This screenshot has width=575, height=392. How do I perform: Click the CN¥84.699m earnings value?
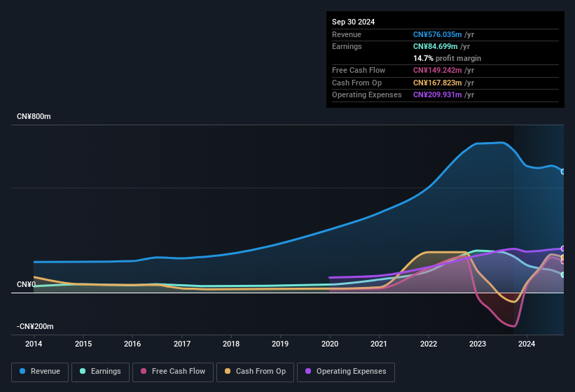(436, 46)
